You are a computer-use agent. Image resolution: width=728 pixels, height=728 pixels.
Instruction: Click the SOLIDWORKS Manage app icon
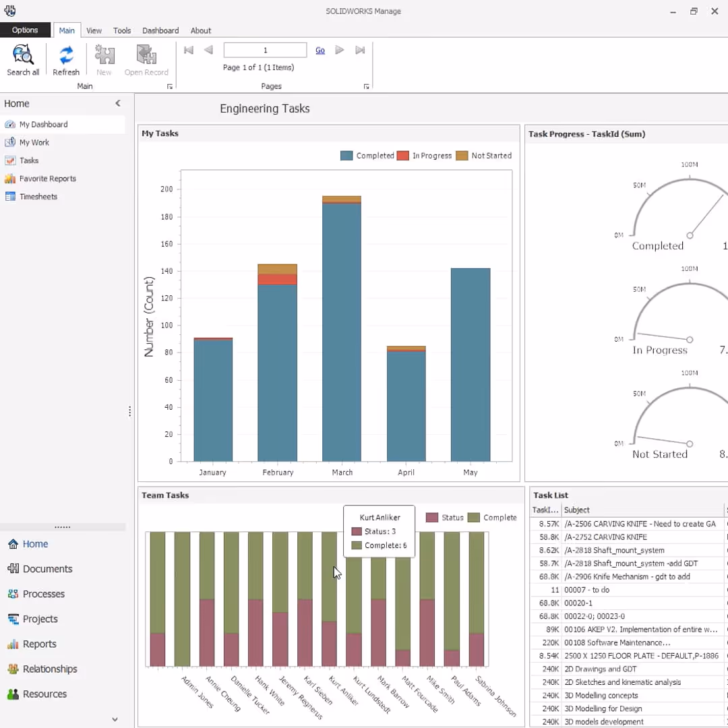tap(9, 11)
